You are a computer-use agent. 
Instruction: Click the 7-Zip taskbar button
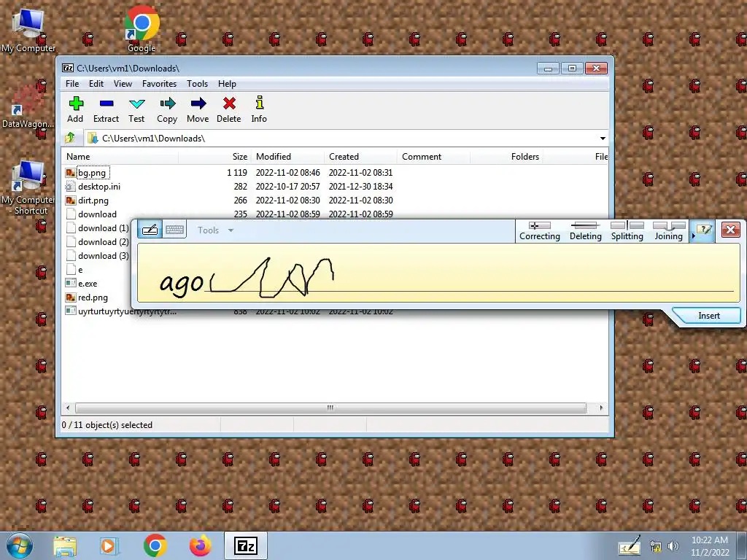pyautogui.click(x=245, y=545)
